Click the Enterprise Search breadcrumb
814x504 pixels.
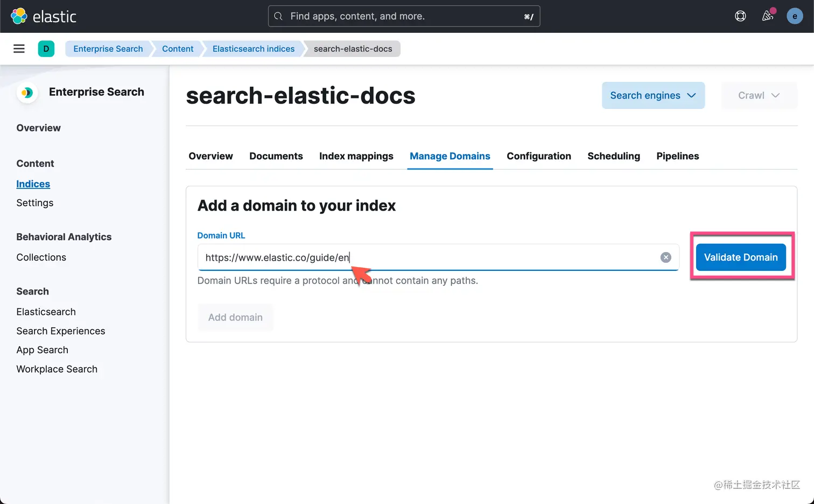(x=108, y=48)
